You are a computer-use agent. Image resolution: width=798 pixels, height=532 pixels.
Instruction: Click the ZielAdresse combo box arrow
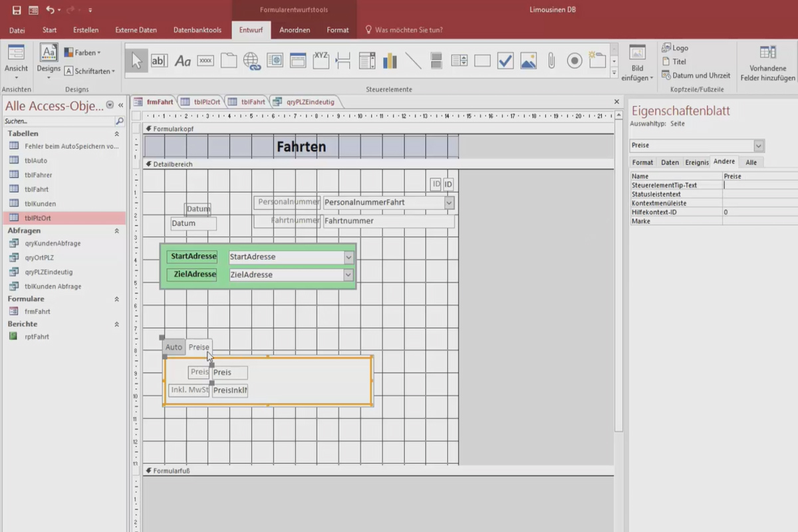coord(348,275)
